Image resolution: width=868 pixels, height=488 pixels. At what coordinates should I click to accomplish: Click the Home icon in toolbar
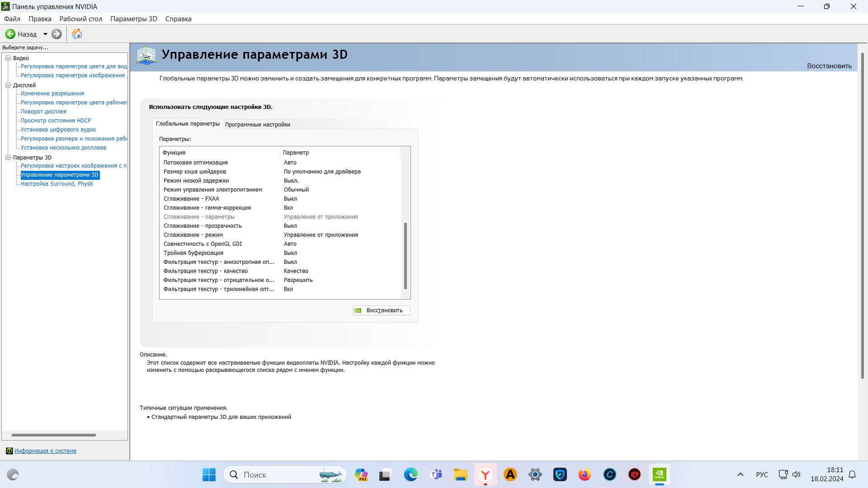tap(77, 34)
